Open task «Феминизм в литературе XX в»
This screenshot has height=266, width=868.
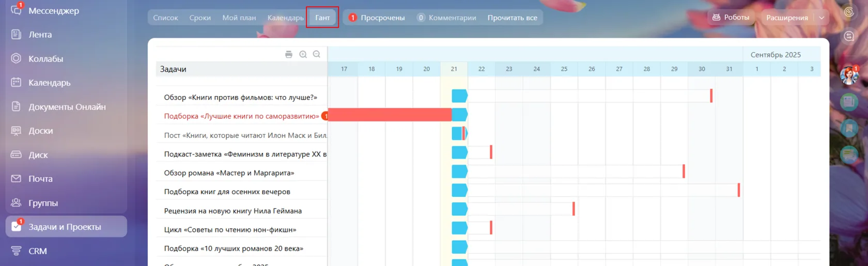[x=245, y=154]
